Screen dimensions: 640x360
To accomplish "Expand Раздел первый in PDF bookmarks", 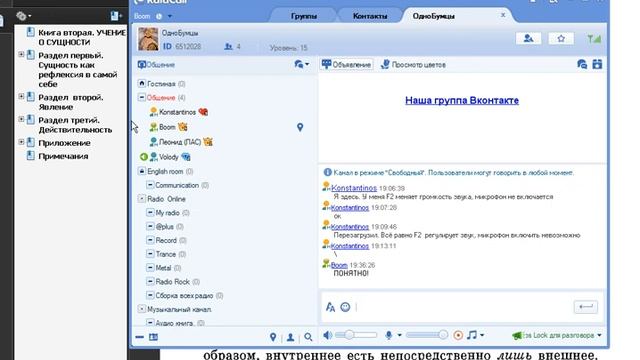I will pos(21,54).
